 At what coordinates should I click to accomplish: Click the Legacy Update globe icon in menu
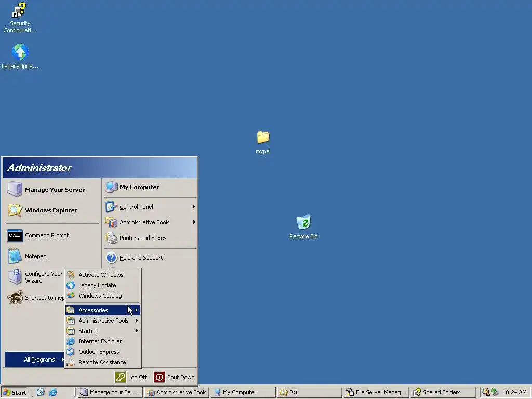click(71, 285)
